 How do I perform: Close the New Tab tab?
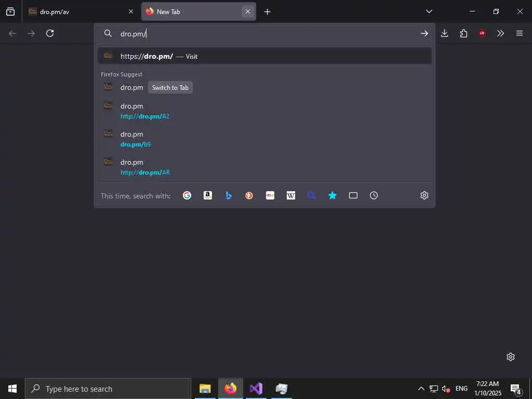248,12
